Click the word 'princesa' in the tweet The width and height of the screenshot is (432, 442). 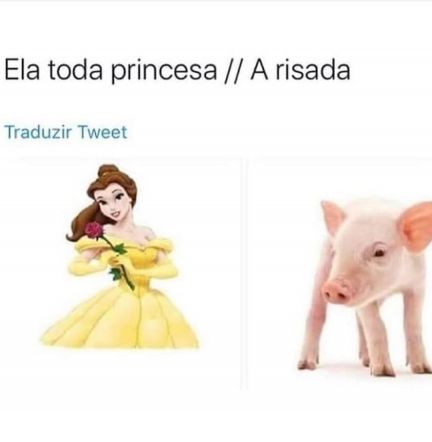pos(164,71)
